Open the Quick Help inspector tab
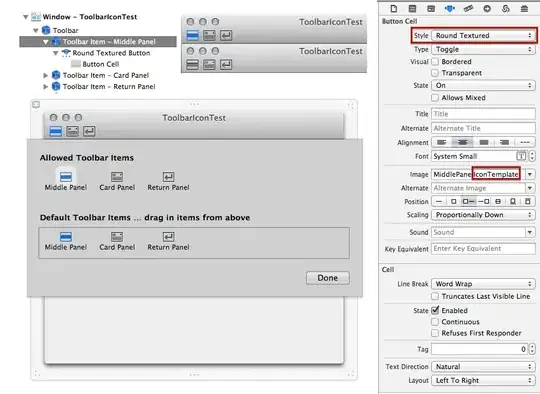The image size is (540, 394). tap(412, 9)
